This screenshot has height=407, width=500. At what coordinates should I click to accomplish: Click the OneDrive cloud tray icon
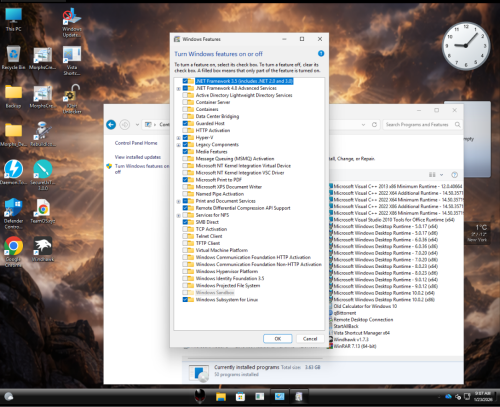pos(449,396)
